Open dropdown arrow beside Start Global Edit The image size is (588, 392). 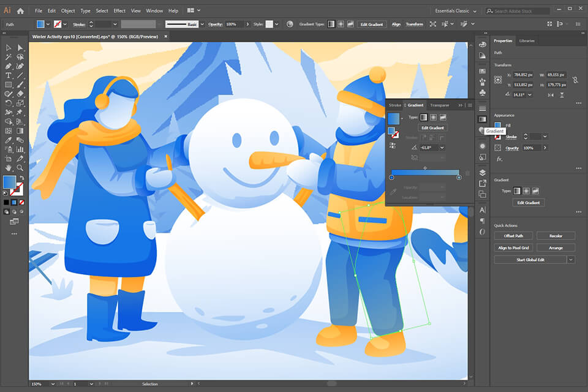click(x=571, y=260)
